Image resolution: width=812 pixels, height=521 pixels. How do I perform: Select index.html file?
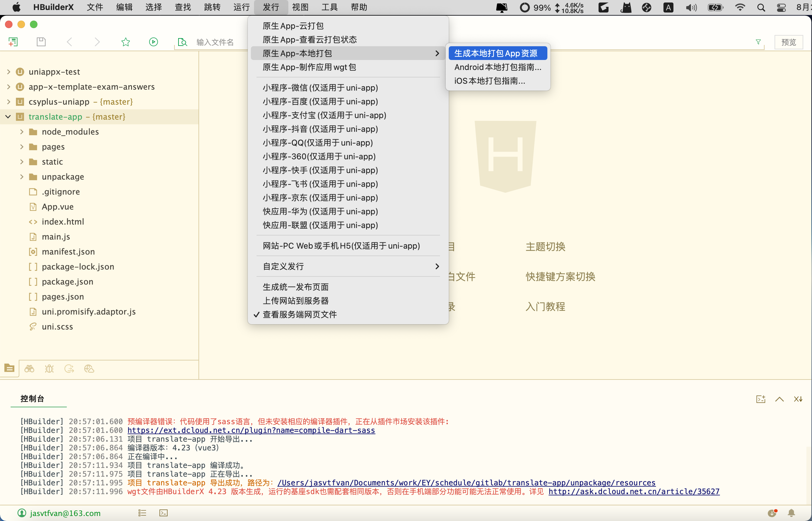pyautogui.click(x=63, y=221)
